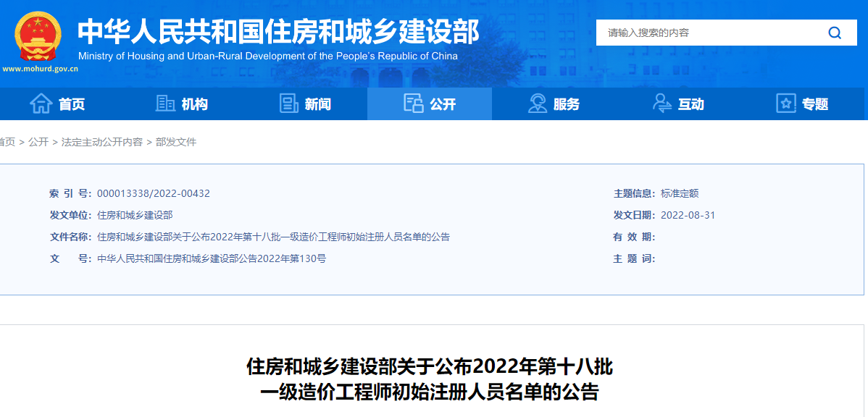The height and width of the screenshot is (417, 868).
Task: Click the person icon beside 互动
Action: click(x=662, y=104)
